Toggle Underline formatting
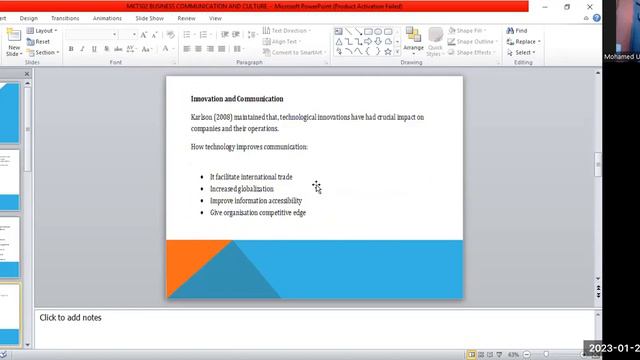Image resolution: width=640 pixels, height=360 pixels. (94, 49)
